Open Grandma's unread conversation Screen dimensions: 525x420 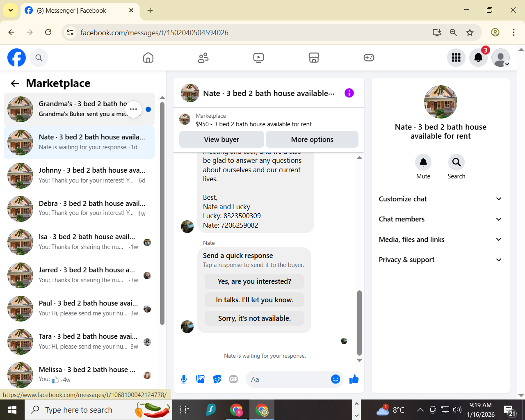tap(79, 109)
